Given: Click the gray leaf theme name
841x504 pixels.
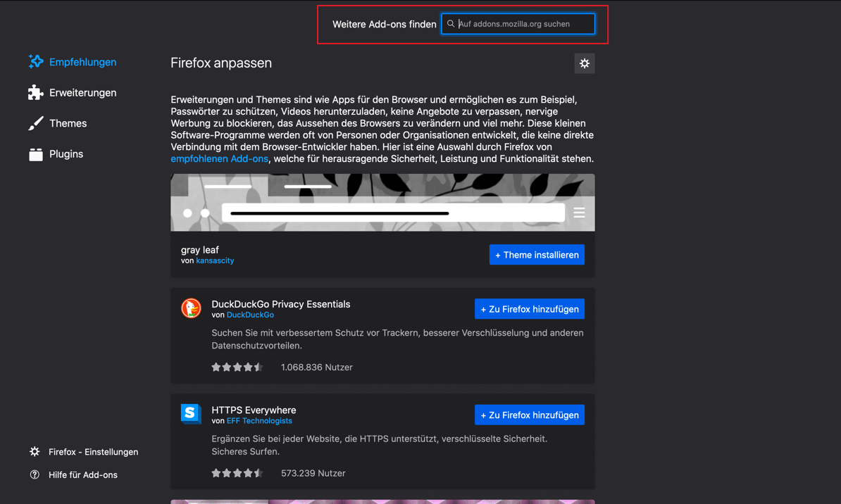Looking at the screenshot, I should point(200,250).
